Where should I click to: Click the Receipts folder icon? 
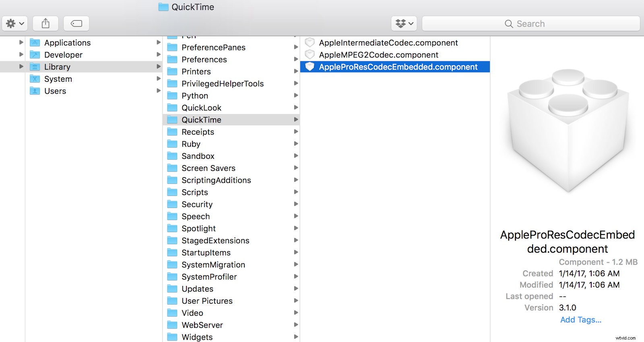tap(172, 132)
